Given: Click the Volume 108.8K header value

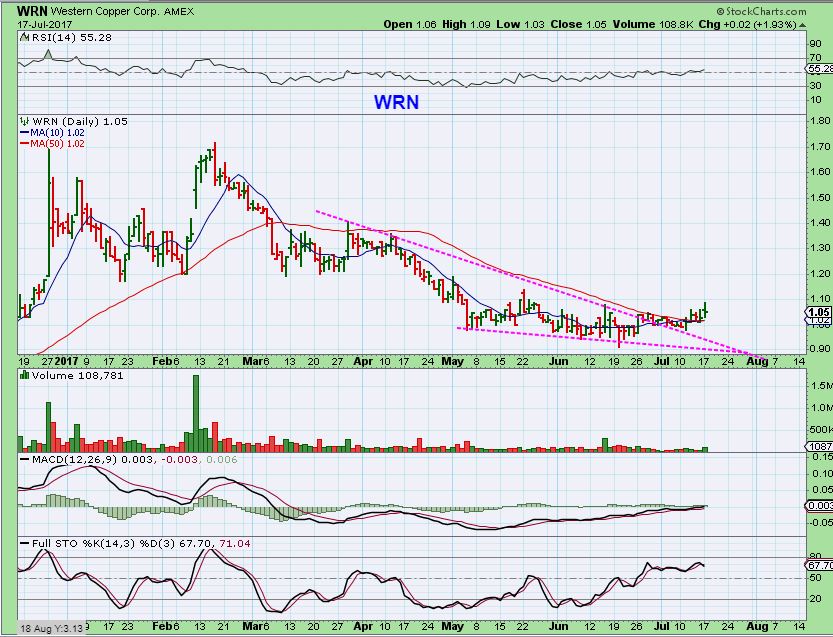Looking at the screenshot, I should click(x=652, y=24).
